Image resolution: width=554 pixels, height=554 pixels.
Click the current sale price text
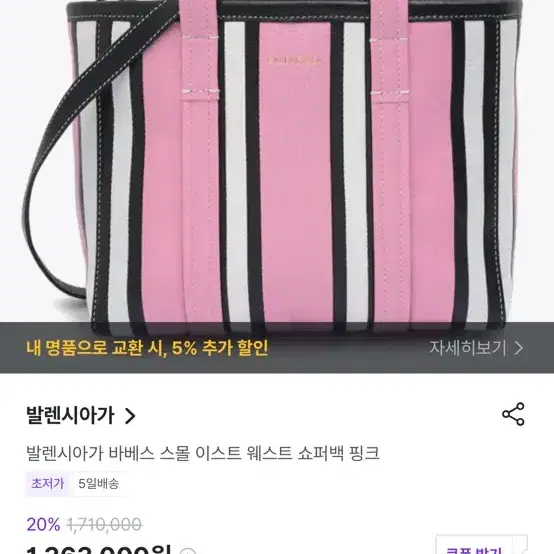[x=98, y=549]
